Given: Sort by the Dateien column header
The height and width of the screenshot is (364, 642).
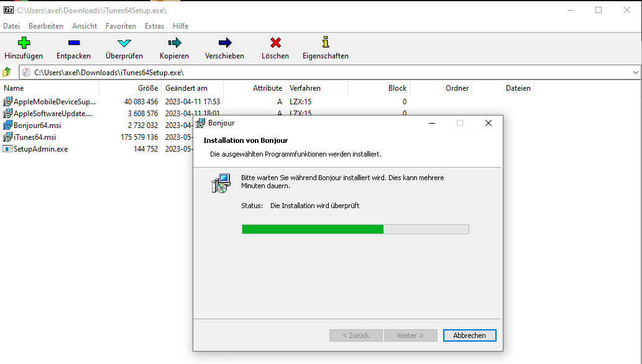Looking at the screenshot, I should [503, 88].
